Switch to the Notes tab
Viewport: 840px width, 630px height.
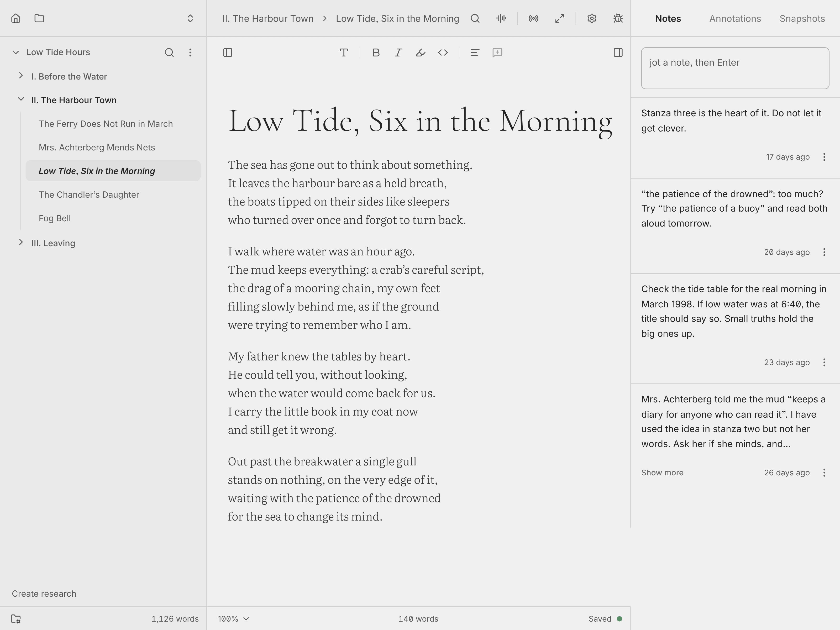pyautogui.click(x=668, y=19)
